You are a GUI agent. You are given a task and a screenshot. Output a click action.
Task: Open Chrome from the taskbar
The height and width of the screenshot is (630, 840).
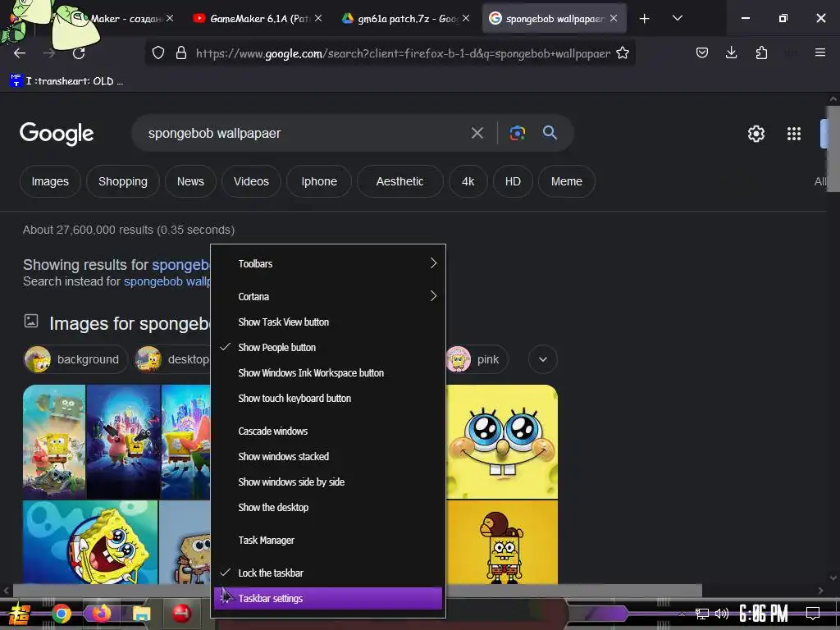pos(62,614)
